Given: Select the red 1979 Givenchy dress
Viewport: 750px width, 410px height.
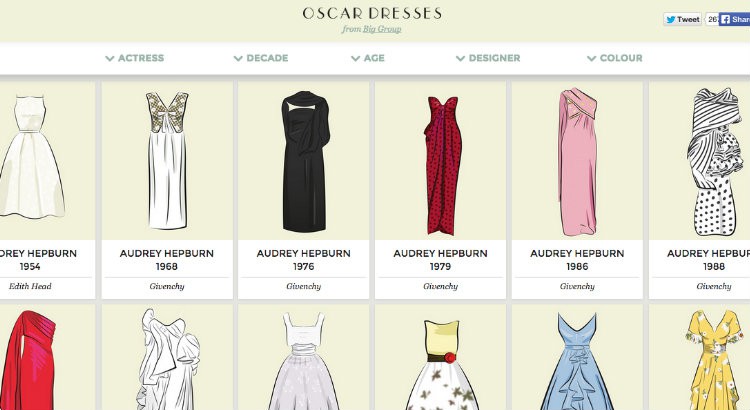Looking at the screenshot, I should 442,166.
